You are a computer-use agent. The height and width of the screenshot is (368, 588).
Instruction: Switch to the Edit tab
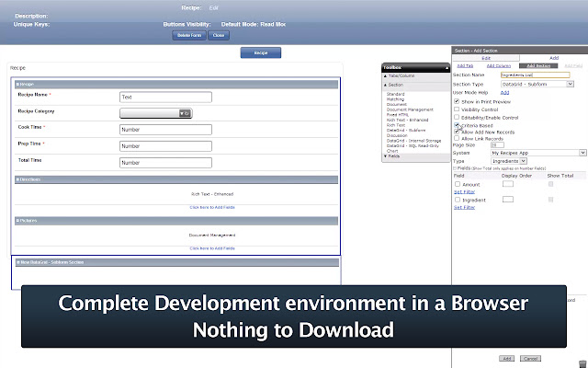coord(486,58)
